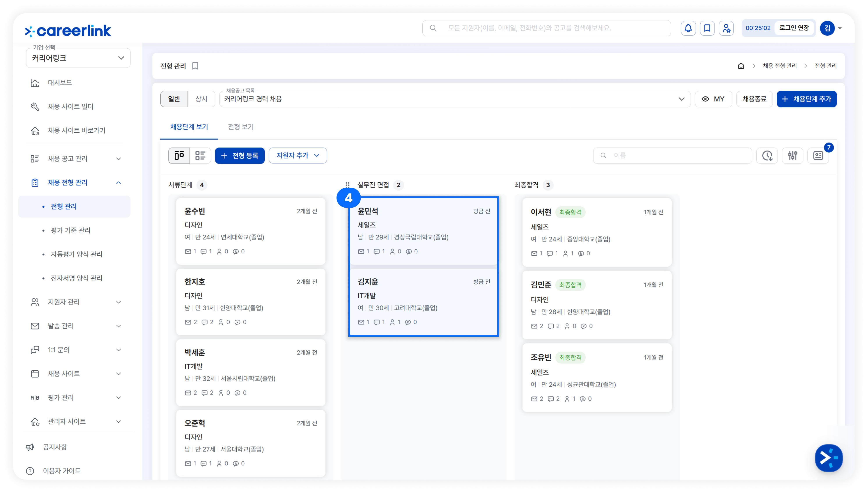Click the 채용 사이트 바로가기 house icon

coord(35,130)
